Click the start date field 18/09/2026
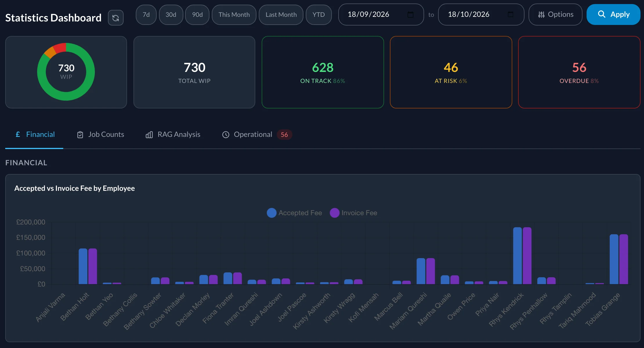The width and height of the screenshot is (644, 348). coord(381,14)
